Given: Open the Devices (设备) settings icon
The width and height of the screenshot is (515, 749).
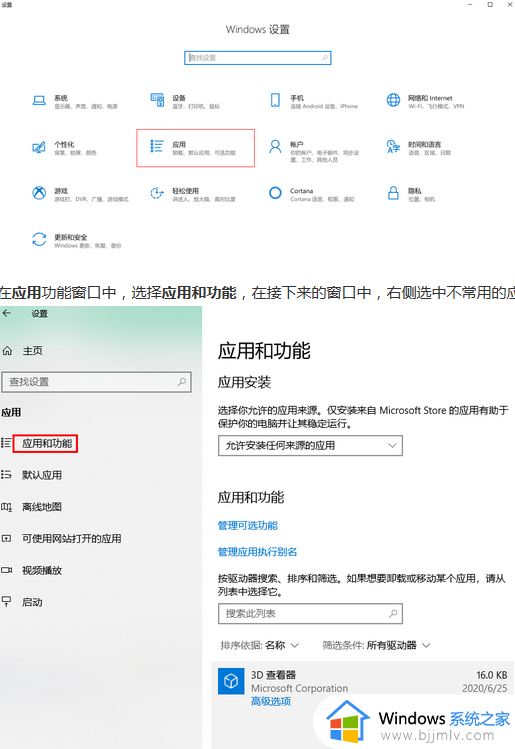Looking at the screenshot, I should [157, 100].
